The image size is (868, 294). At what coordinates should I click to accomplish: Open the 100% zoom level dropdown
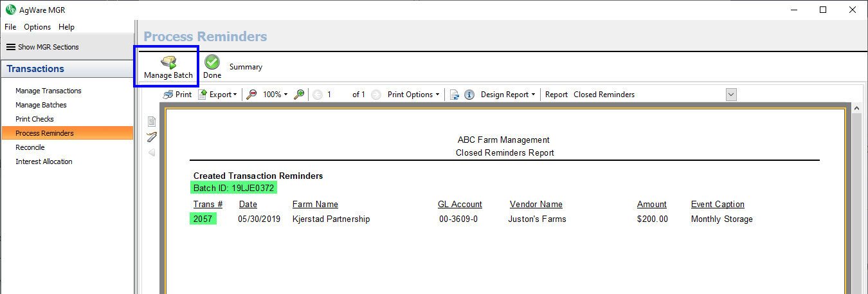[x=275, y=95]
